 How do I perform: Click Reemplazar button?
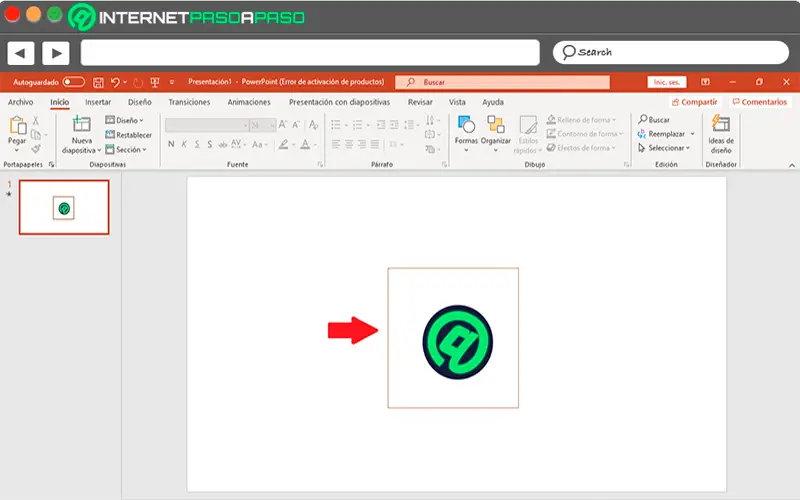tap(666, 134)
